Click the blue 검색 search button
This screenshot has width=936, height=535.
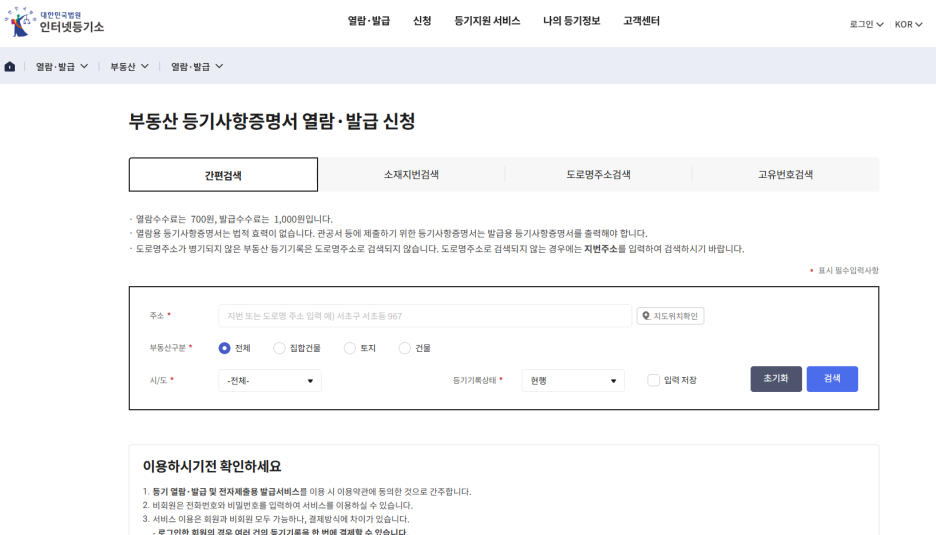pyautogui.click(x=832, y=379)
